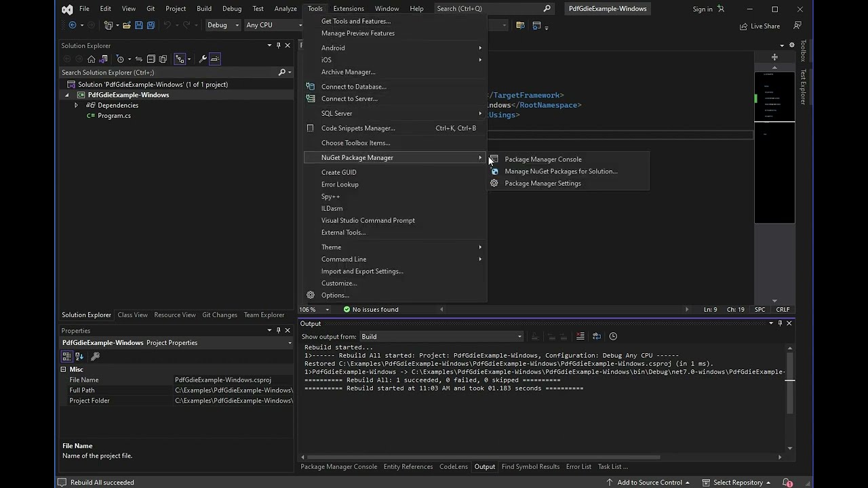Switch to the Git Changes tab
The height and width of the screenshot is (488, 868).
220,315
